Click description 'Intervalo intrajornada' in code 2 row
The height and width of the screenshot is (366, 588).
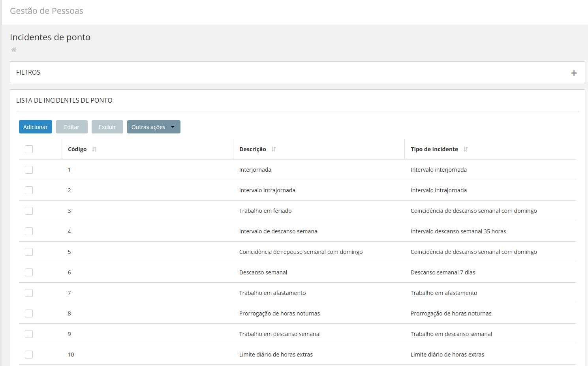click(x=267, y=190)
